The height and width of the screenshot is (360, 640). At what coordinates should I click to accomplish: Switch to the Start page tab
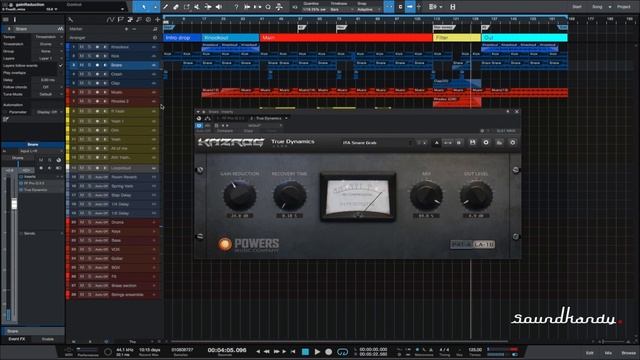click(577, 7)
